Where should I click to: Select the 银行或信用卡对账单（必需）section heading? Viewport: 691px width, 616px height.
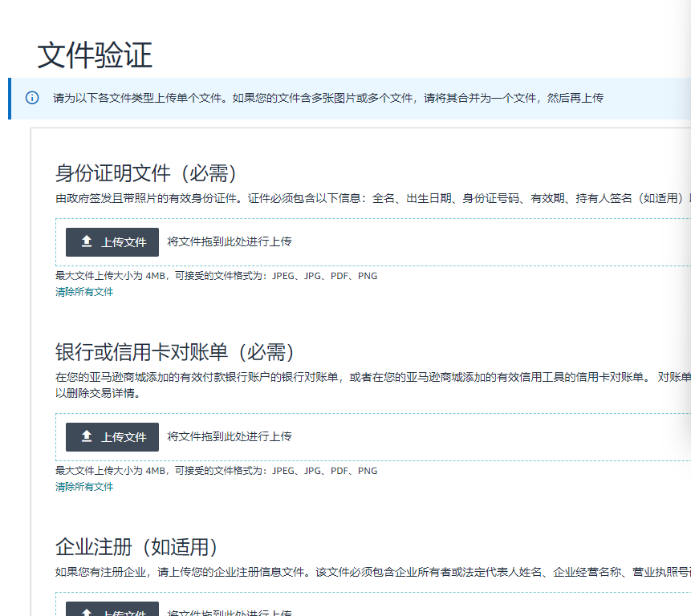pos(176,352)
